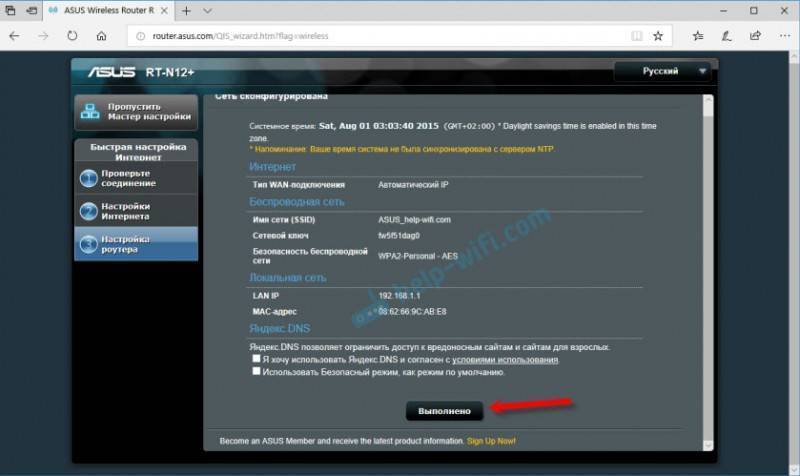This screenshot has width=800, height=476.
Task: Expand the tab list chevron
Action: point(207,11)
